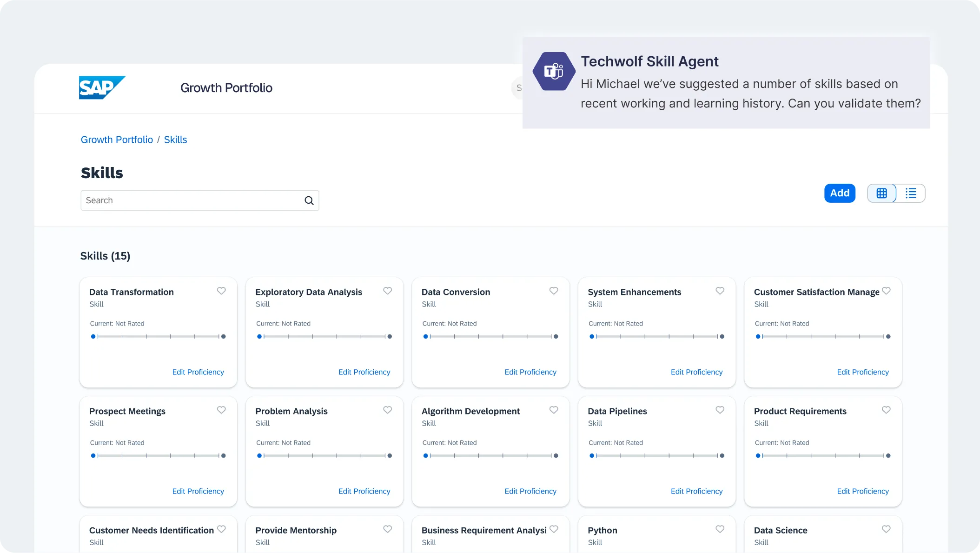Favorite the Algorithm Development skill
Screen dimensions: 980x553
point(554,410)
